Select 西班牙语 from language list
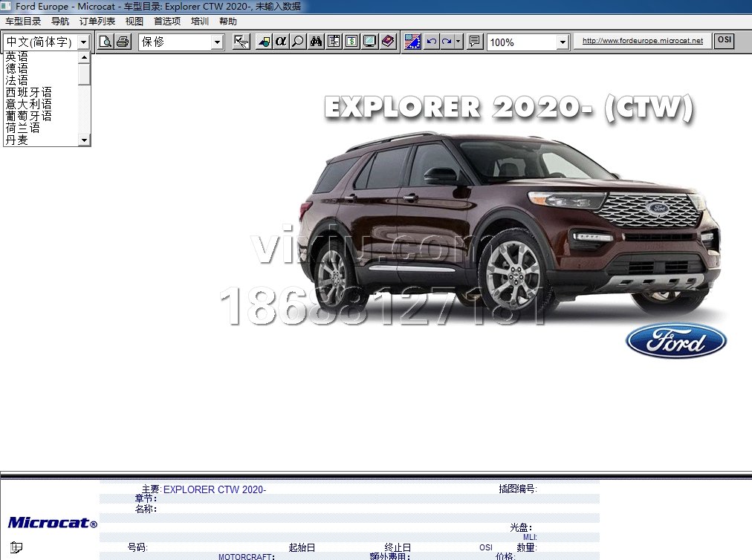 [29, 92]
